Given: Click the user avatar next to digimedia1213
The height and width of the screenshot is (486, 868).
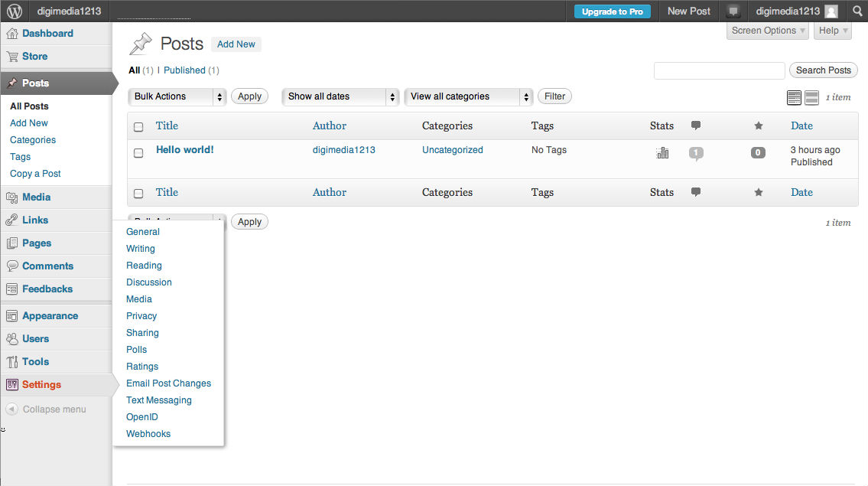Looking at the screenshot, I should [x=831, y=11].
